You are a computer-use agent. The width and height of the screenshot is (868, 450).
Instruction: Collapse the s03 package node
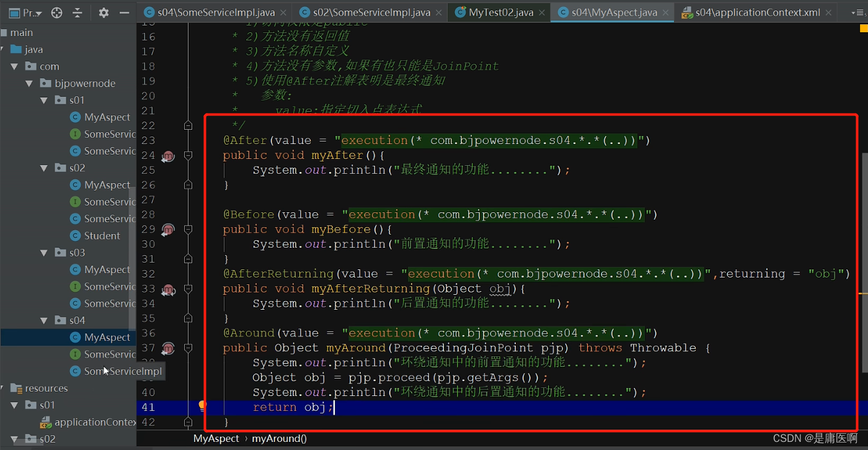pyautogui.click(x=44, y=253)
